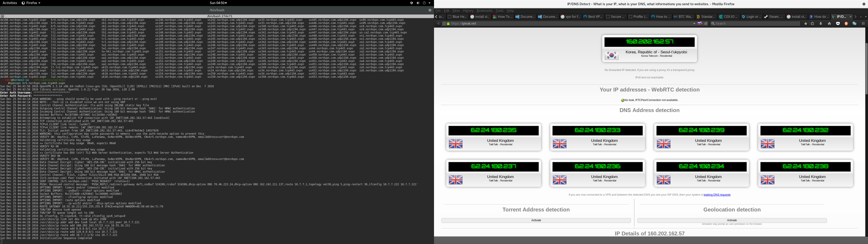Viewport: 868px width, 244px height.
Task: Show site information for ipleak.net
Action: (444, 23)
